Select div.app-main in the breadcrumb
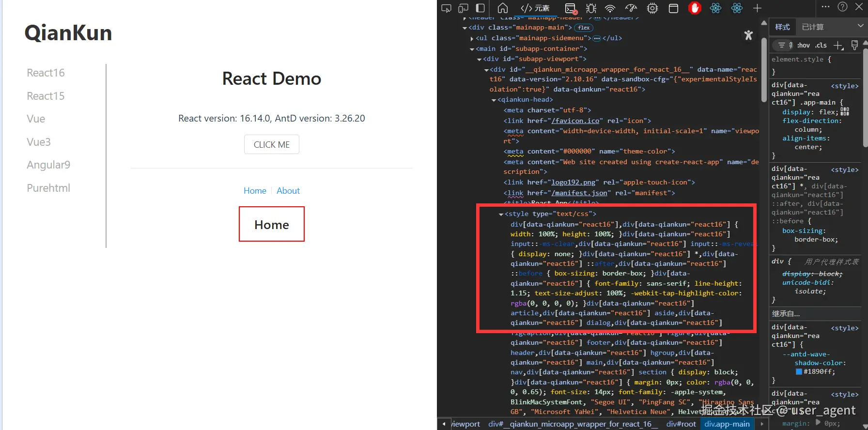 click(727, 424)
